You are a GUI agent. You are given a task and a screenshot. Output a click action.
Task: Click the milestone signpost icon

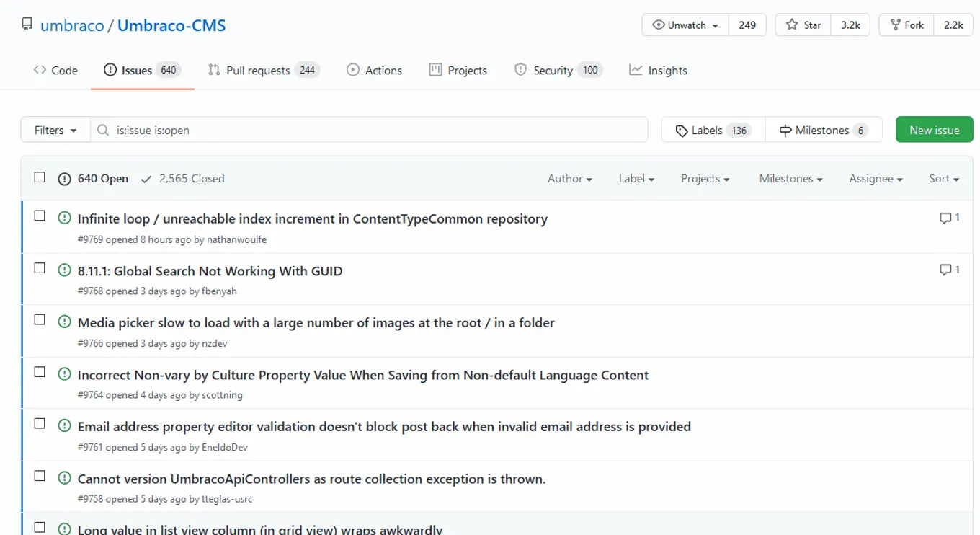[785, 131]
